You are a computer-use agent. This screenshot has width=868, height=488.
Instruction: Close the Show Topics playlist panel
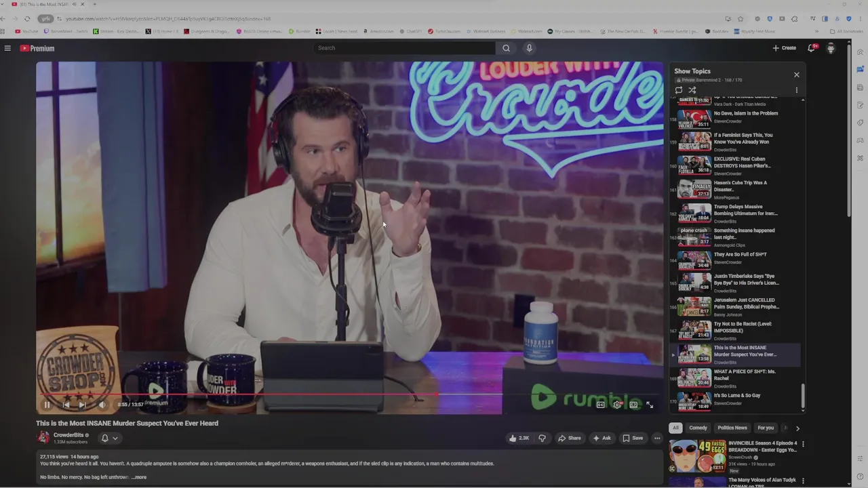coord(797,75)
